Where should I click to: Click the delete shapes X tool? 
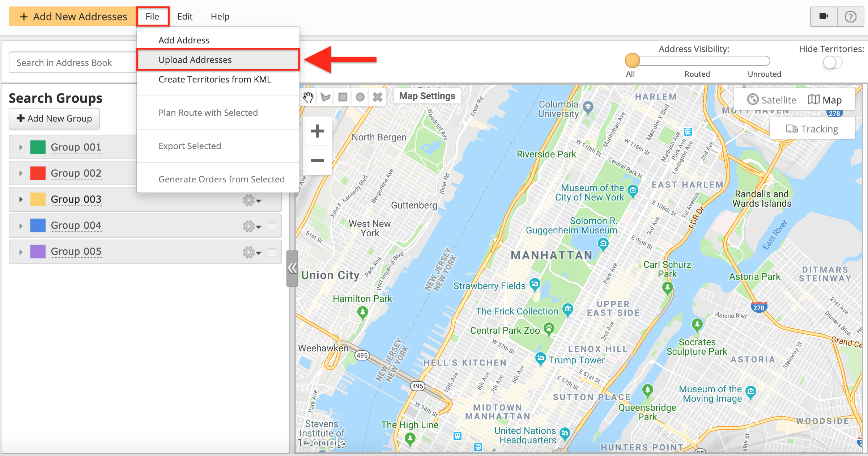tap(378, 97)
